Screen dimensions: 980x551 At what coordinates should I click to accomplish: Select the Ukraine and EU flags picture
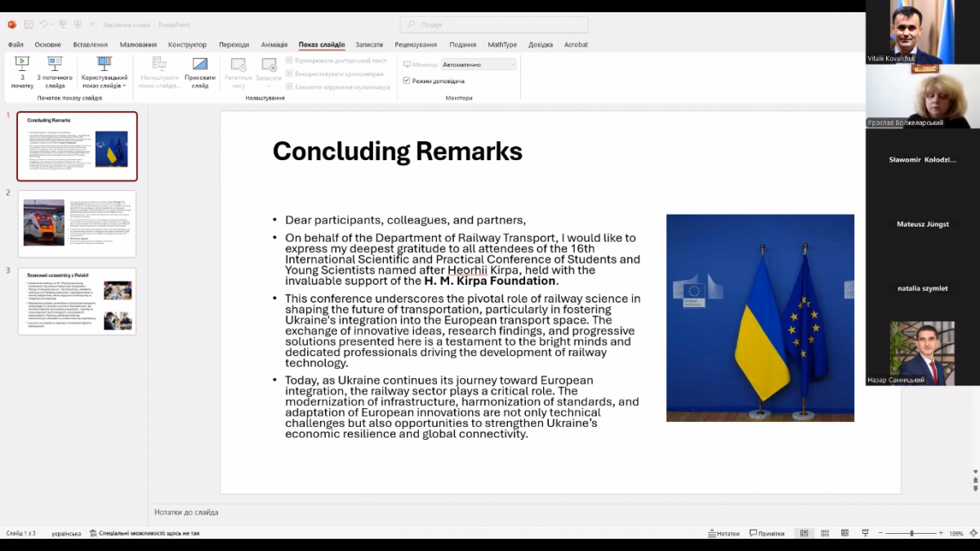pos(760,318)
